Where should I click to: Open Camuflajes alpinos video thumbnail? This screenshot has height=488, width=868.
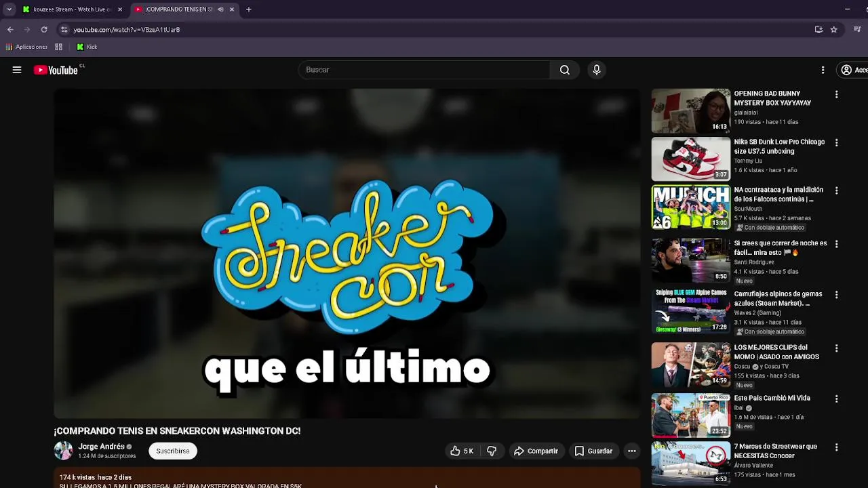click(x=690, y=311)
